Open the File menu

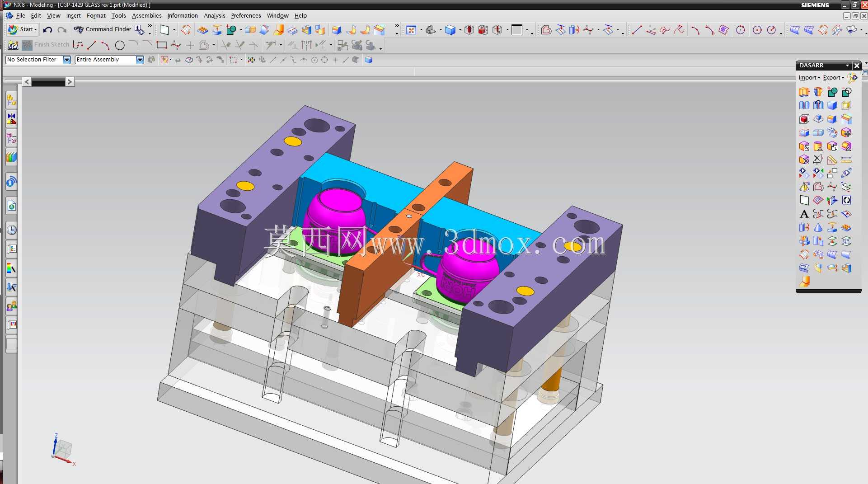pos(20,16)
